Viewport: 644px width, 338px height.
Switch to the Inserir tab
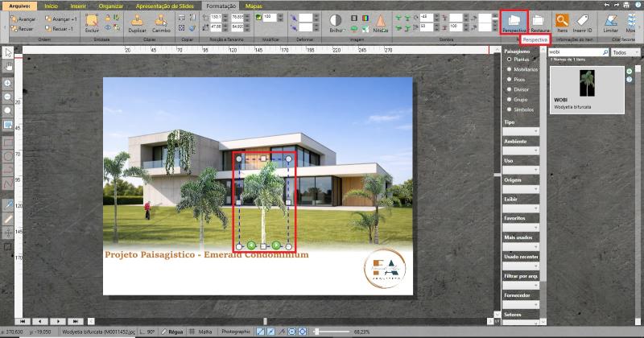tap(77, 5)
